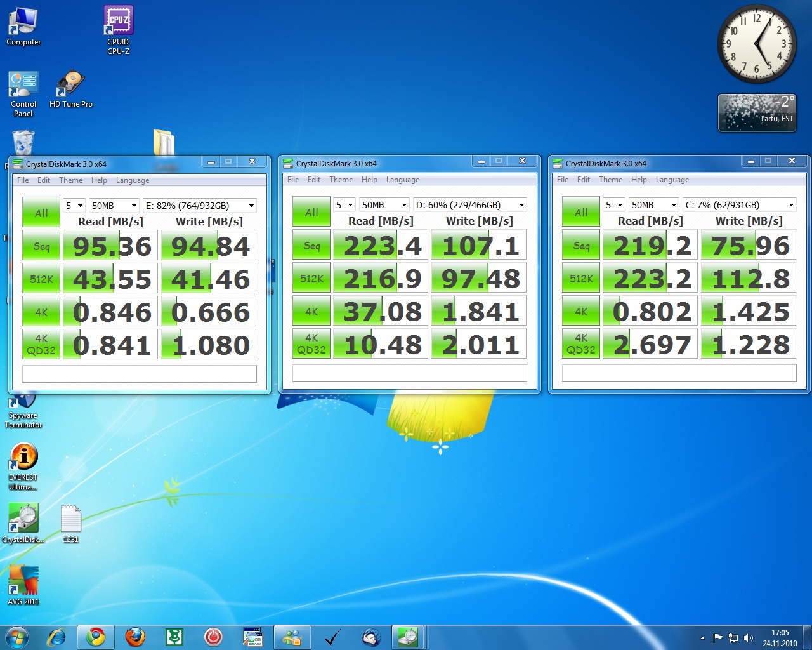
Task: Click the volume speaker tray icon
Action: [x=749, y=638]
